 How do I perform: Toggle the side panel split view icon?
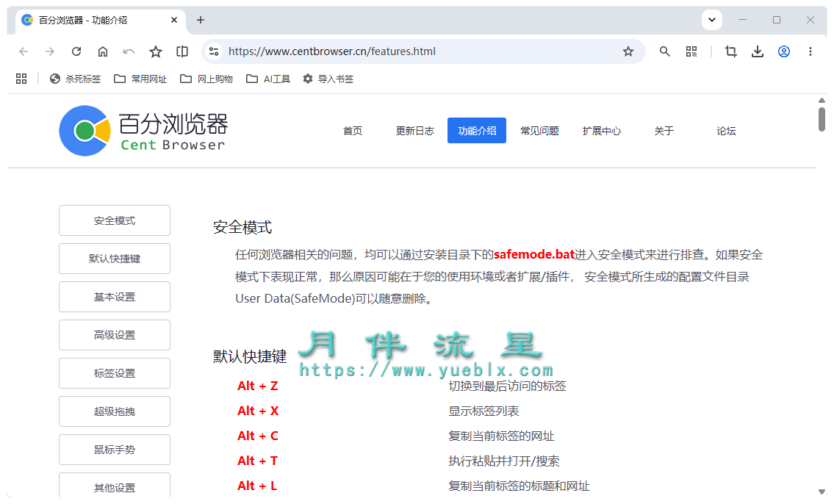[182, 51]
